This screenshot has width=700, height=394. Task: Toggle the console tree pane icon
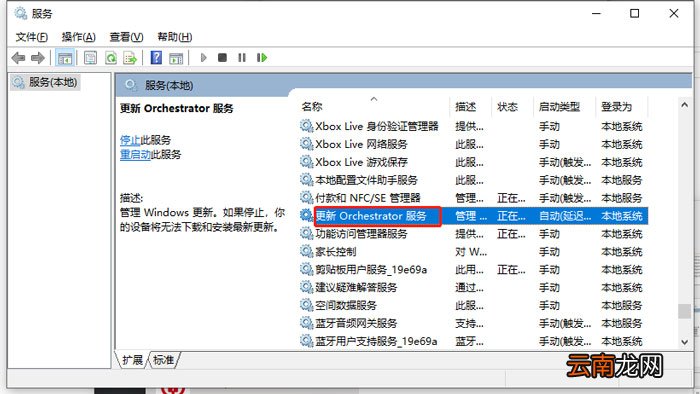point(65,58)
